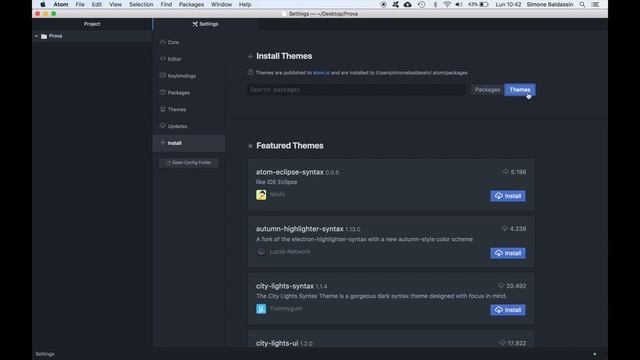Select the Install section in sidebar
This screenshot has height=360, width=640.
coord(189,143)
